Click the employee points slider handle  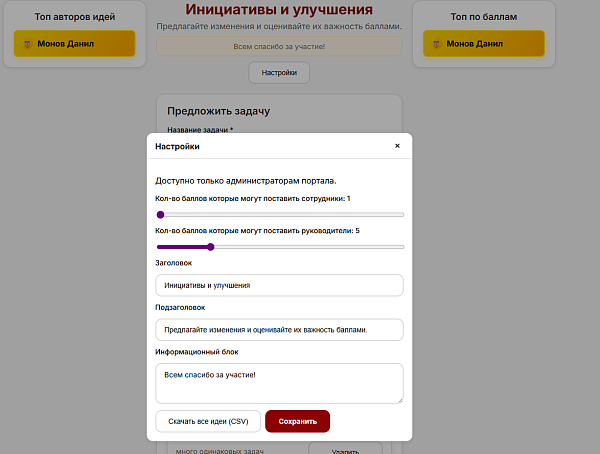click(x=161, y=215)
